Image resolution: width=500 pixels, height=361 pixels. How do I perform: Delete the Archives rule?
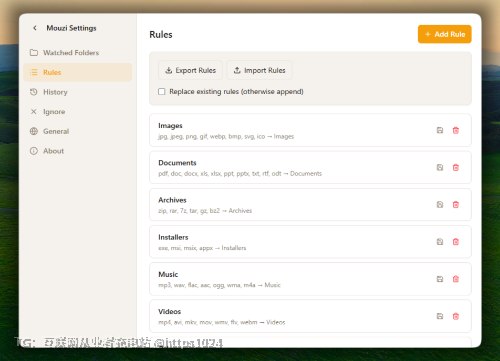pos(456,205)
